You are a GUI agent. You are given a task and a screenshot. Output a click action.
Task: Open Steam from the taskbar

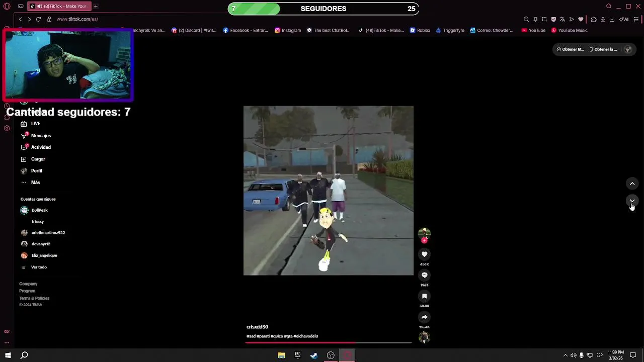314,355
